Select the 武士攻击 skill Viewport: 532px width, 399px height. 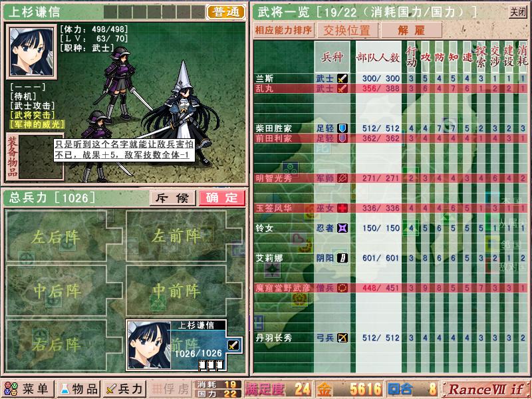(x=32, y=106)
